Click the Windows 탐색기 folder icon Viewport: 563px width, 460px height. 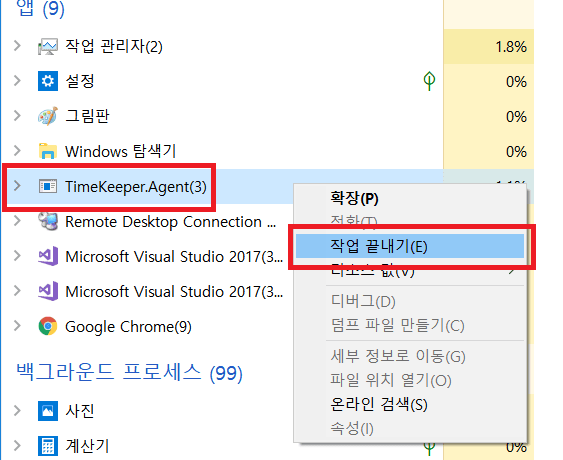[x=48, y=151]
